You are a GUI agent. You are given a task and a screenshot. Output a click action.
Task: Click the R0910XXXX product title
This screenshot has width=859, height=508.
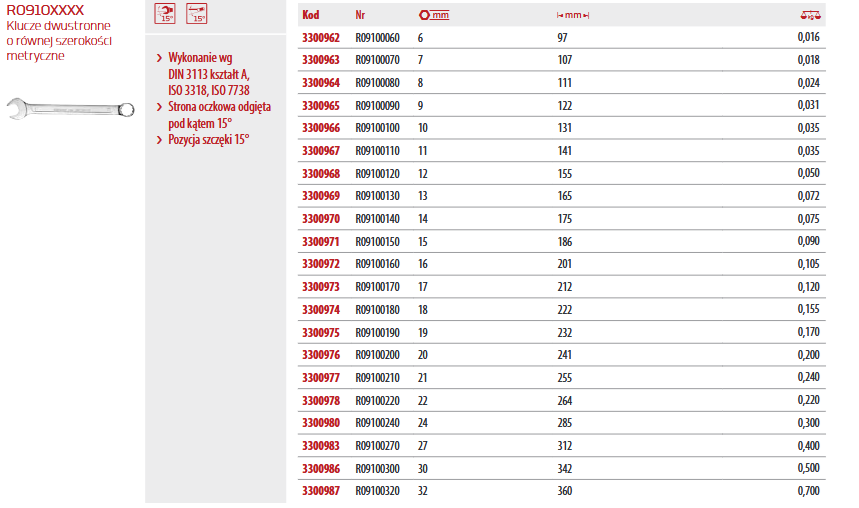pos(45,10)
